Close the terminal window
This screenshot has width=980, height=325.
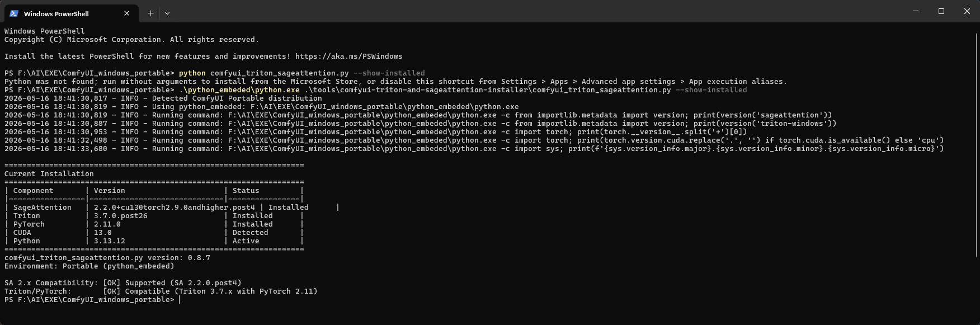pyautogui.click(x=967, y=11)
